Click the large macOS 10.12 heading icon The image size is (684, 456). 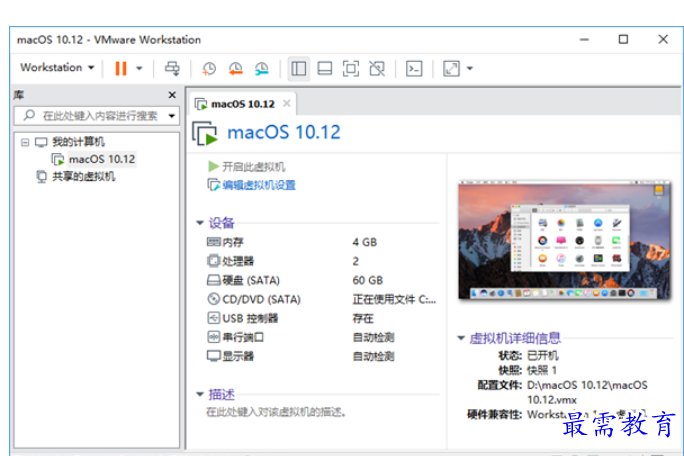(205, 133)
